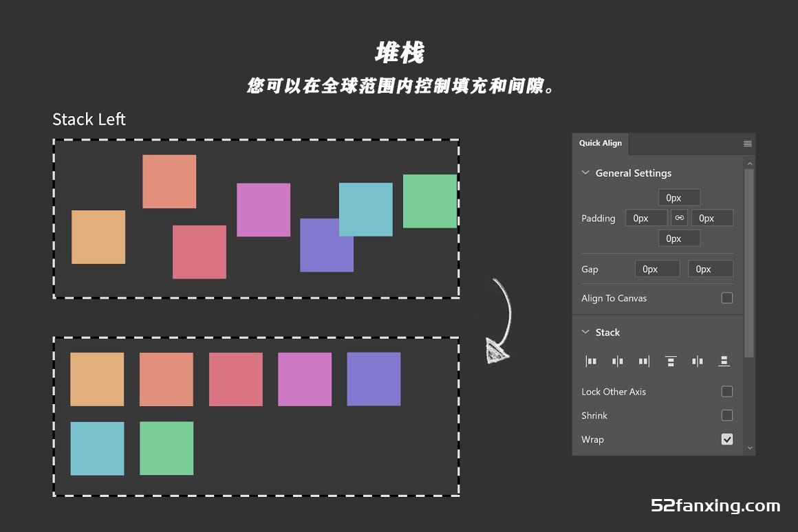
Task: Click the Gap label
Action: [590, 269]
